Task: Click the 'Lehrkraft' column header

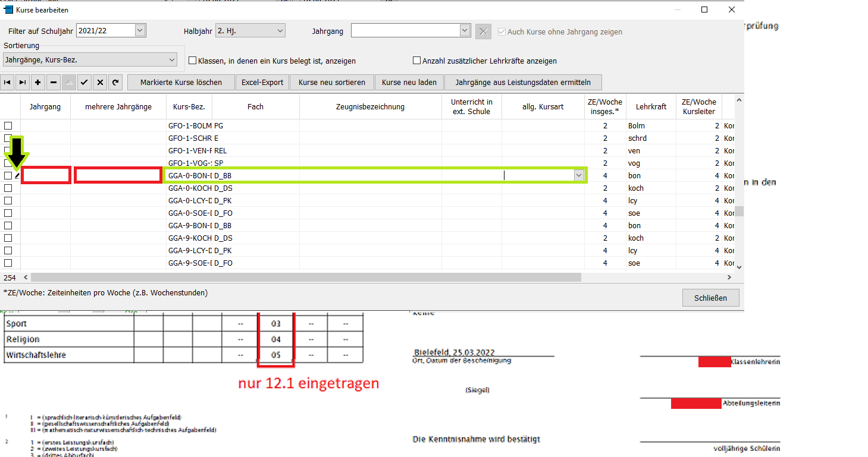Action: [651, 107]
